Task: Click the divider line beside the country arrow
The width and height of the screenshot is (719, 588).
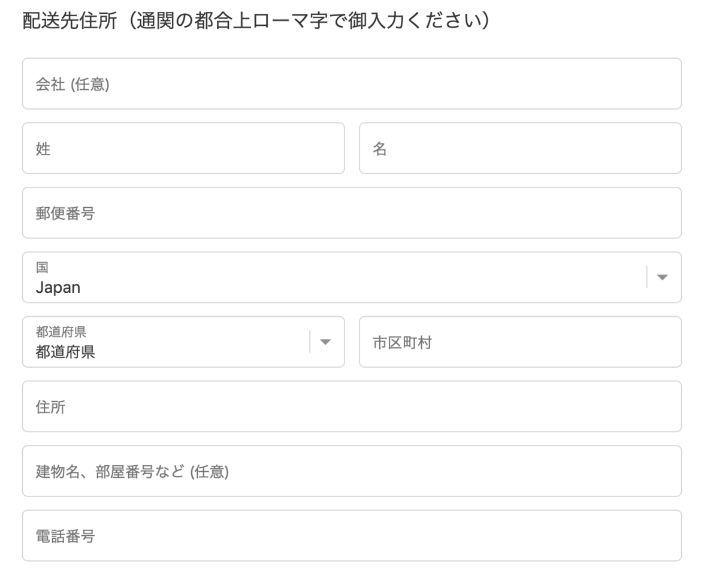Action: (x=647, y=277)
